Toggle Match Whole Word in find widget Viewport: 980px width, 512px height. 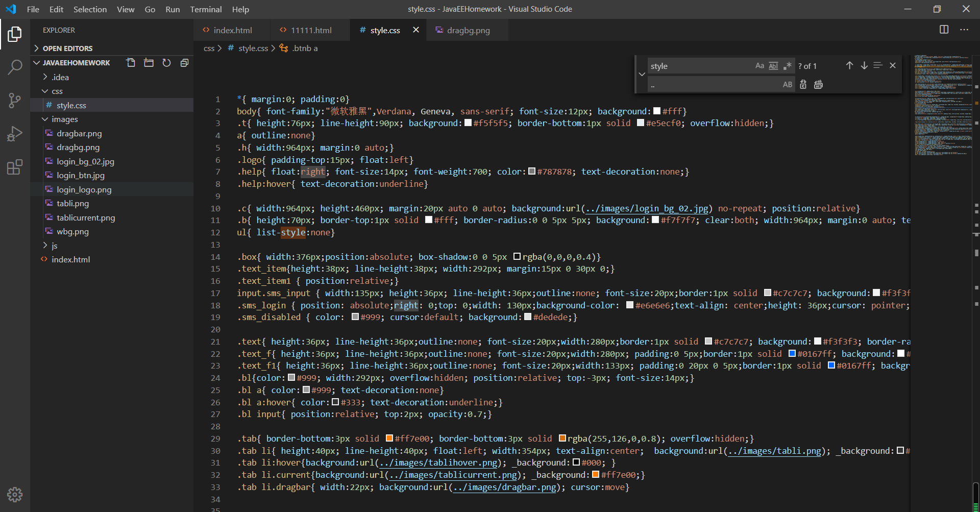coord(773,66)
